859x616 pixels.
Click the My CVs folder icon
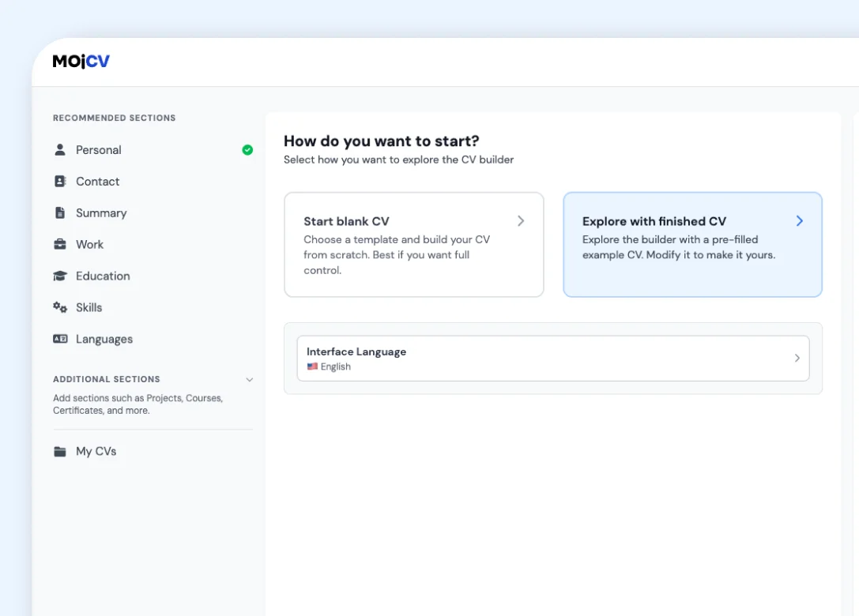60,451
